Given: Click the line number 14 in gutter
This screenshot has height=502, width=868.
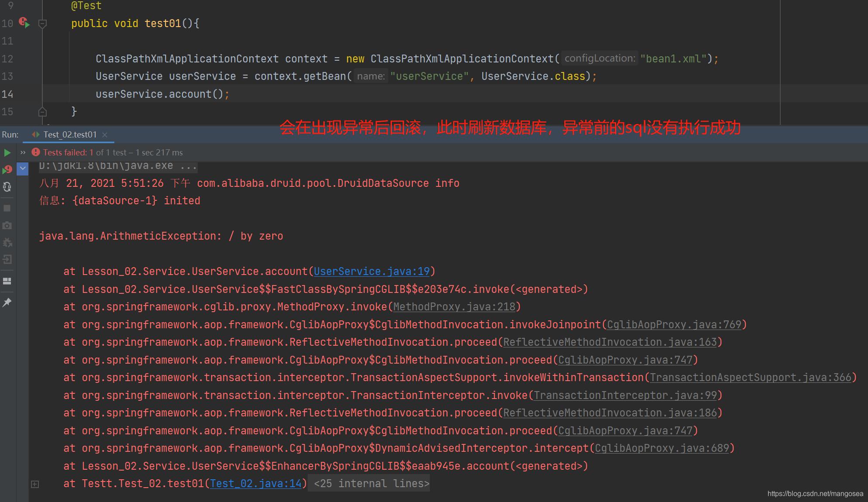Looking at the screenshot, I should click(7, 94).
